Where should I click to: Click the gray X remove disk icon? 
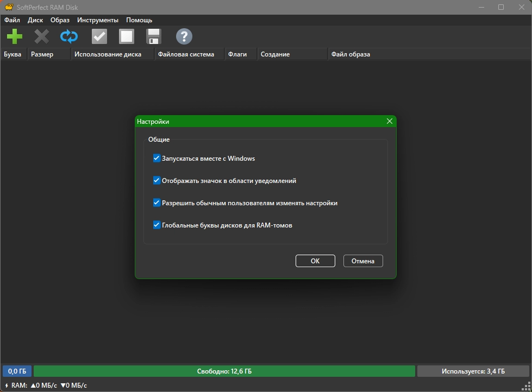[x=41, y=37]
